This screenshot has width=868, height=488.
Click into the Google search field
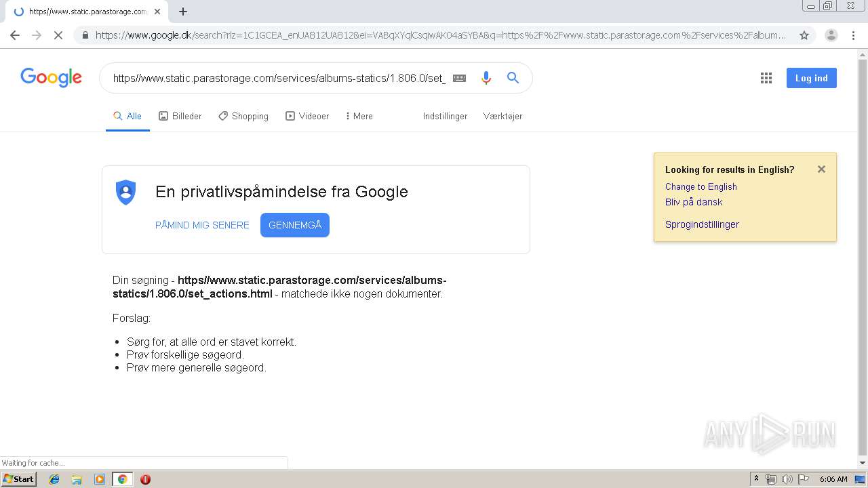point(279,78)
